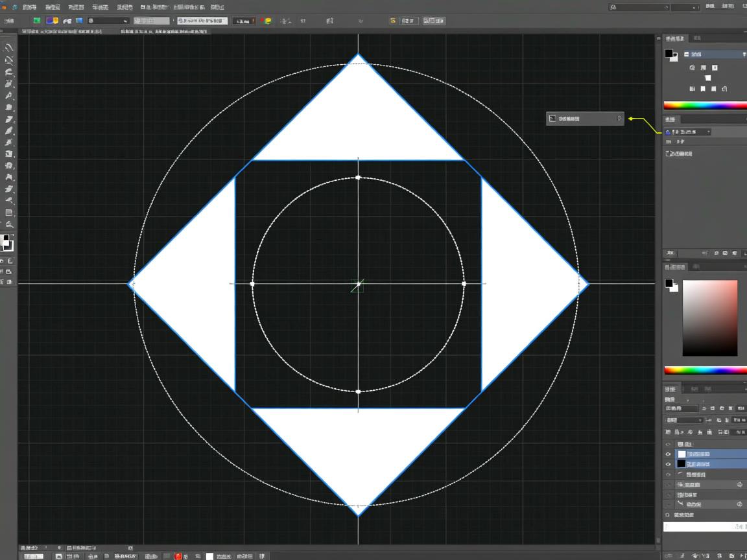Select the last tool above the toolbox color squares
This screenshot has width=747, height=560.
9,224
